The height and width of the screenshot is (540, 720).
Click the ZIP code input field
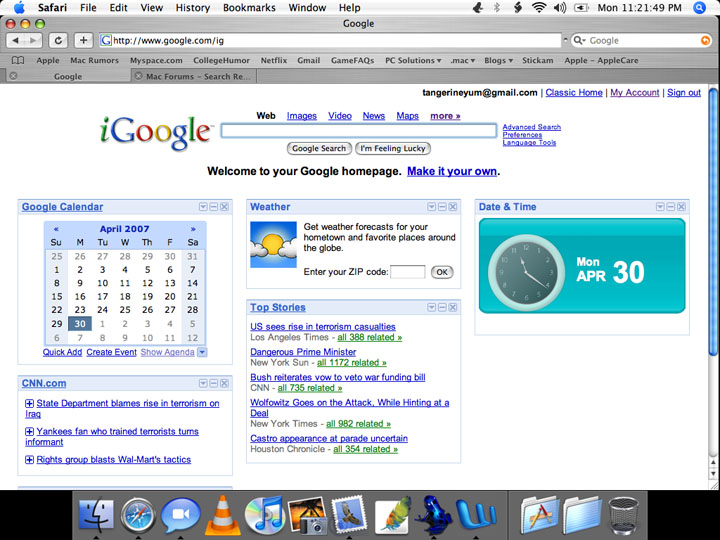(408, 272)
